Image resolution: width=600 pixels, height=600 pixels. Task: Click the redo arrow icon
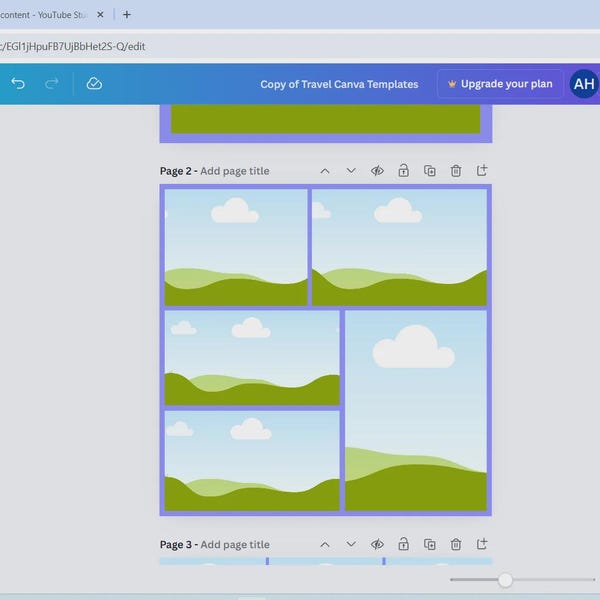(x=52, y=83)
